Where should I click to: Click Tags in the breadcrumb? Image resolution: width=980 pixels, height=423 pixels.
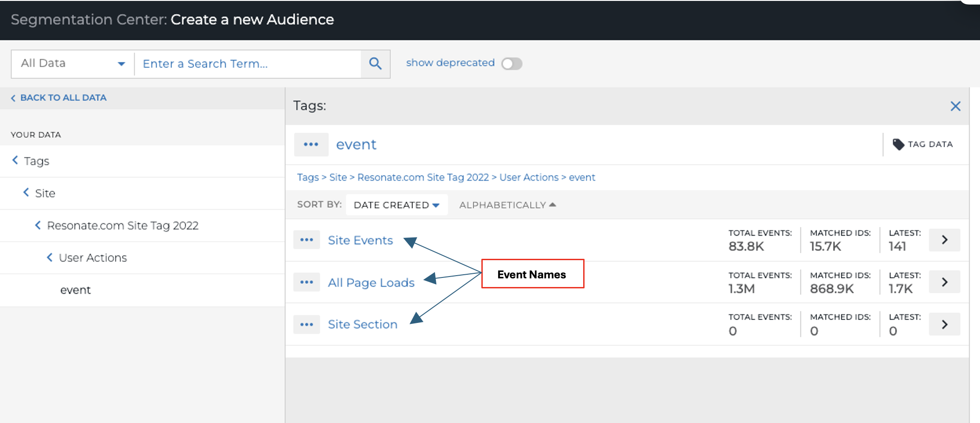coord(308,177)
